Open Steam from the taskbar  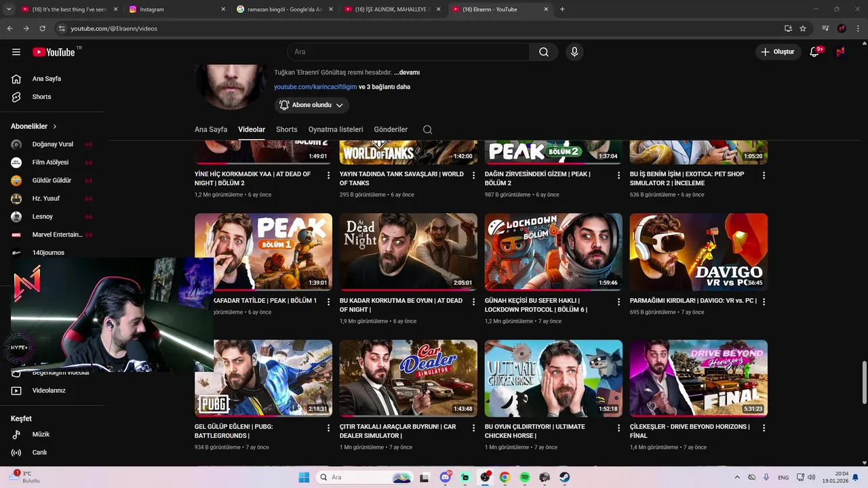click(x=564, y=477)
